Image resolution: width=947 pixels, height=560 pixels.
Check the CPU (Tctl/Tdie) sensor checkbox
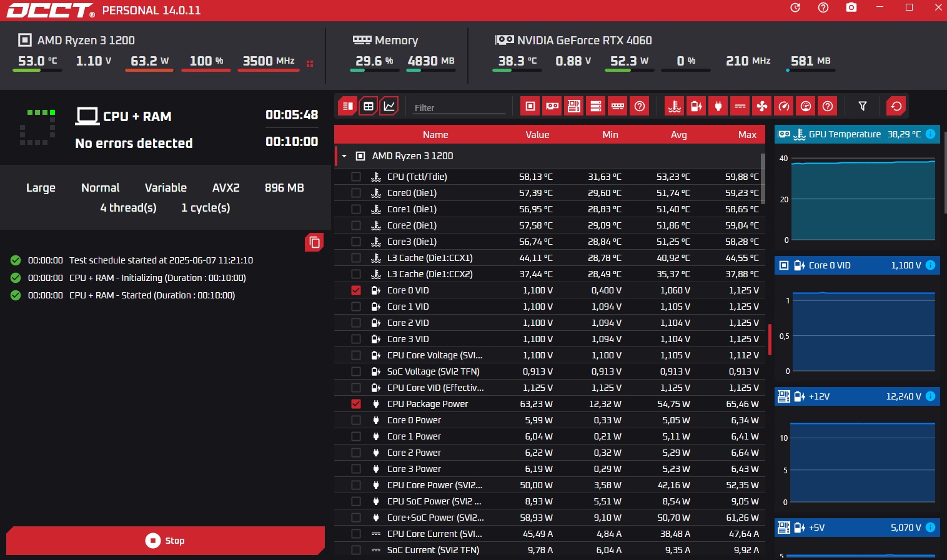pos(356,177)
